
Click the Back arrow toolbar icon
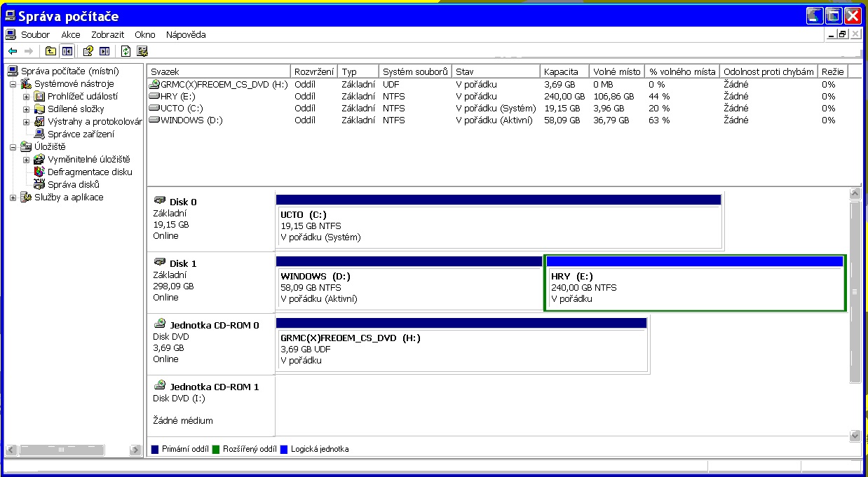[x=13, y=51]
